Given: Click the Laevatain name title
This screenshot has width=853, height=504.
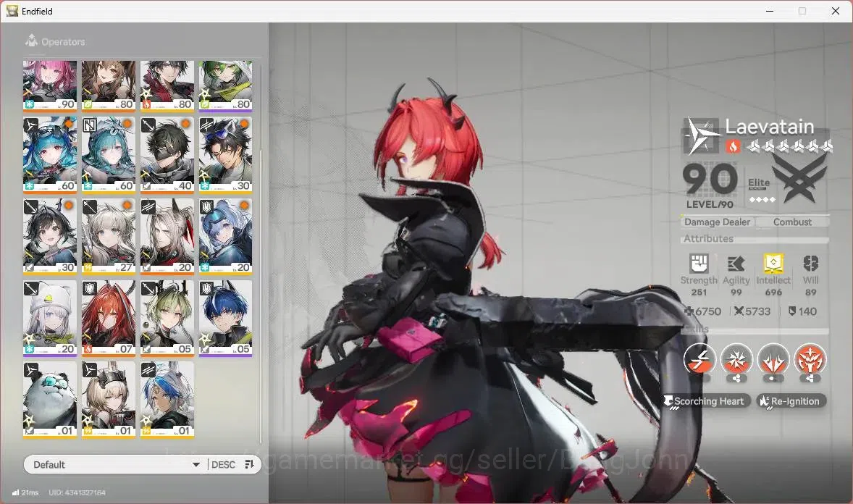Looking at the screenshot, I should (x=770, y=127).
